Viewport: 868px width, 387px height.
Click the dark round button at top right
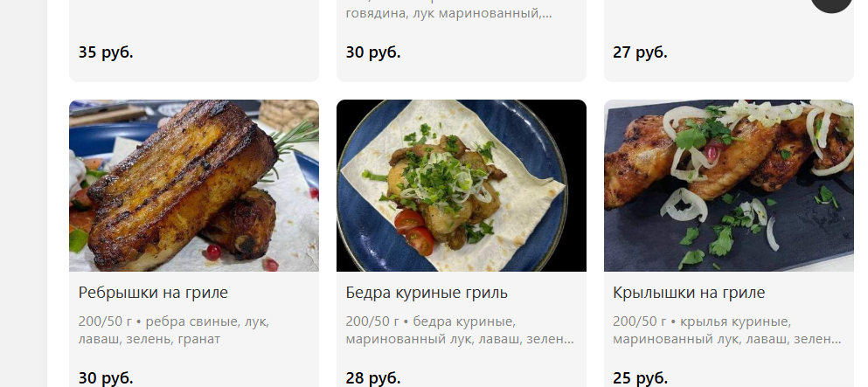point(832,3)
